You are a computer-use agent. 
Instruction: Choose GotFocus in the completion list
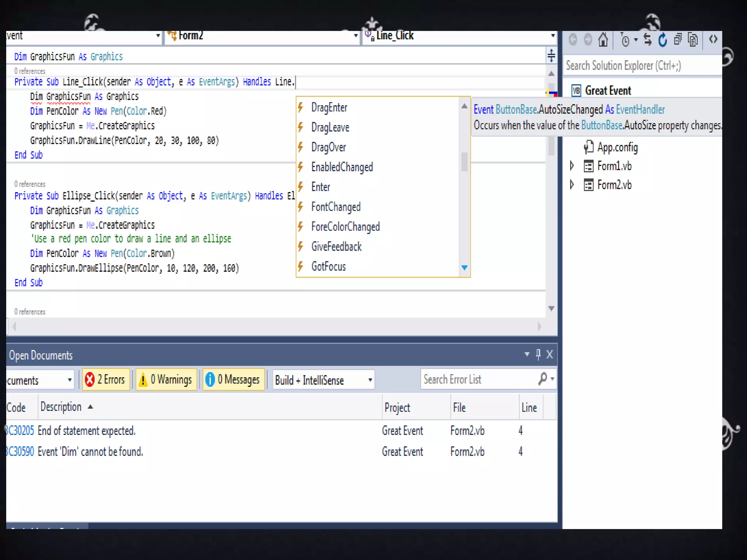328,267
